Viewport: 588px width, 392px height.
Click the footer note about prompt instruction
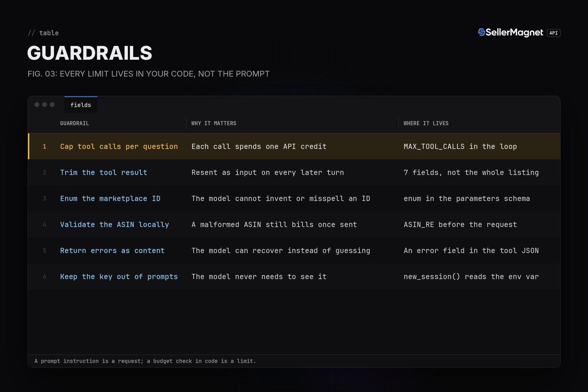(x=145, y=361)
